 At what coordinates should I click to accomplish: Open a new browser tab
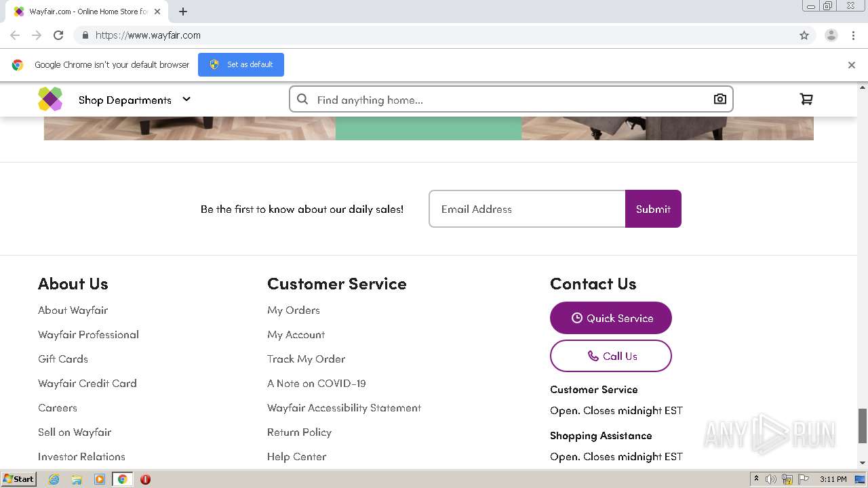pyautogui.click(x=183, y=12)
